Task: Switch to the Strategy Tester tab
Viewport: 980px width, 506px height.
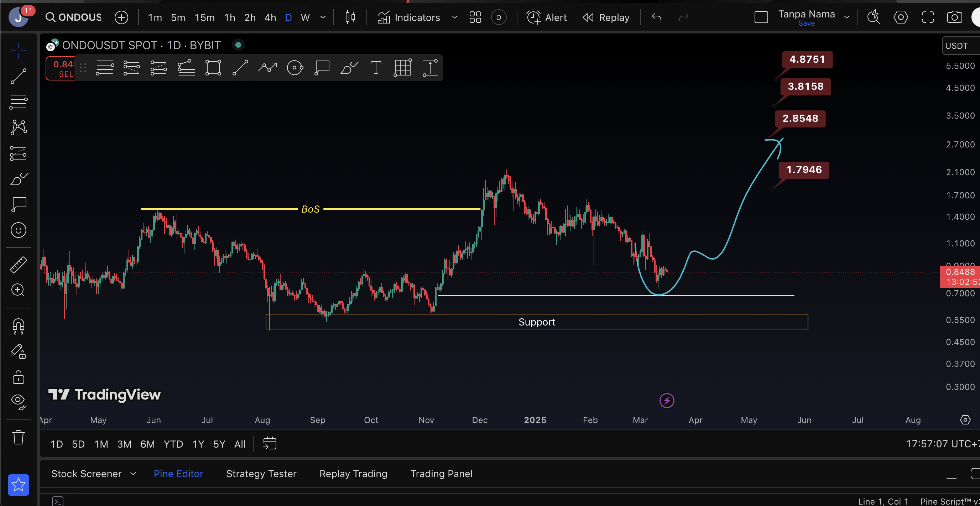Action: [x=261, y=474]
